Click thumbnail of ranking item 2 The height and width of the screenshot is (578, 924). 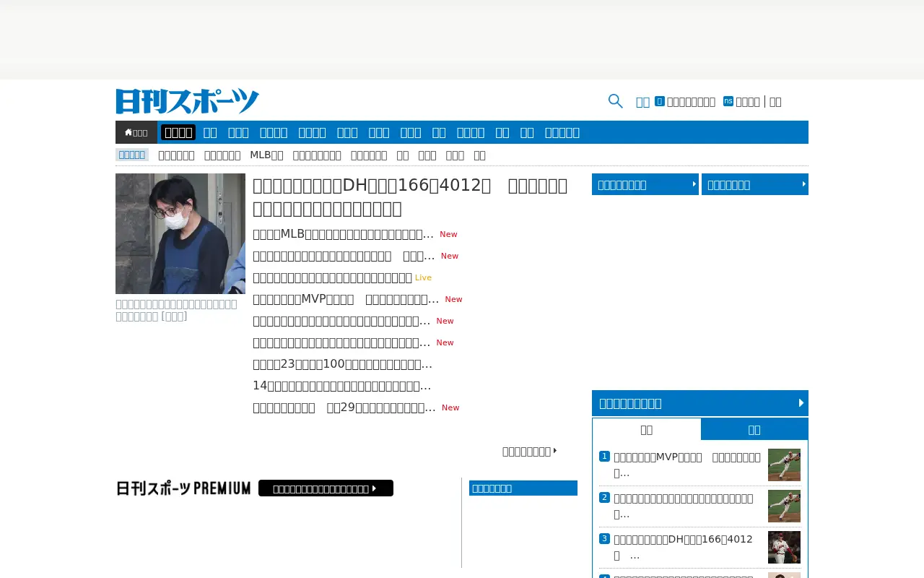784,506
